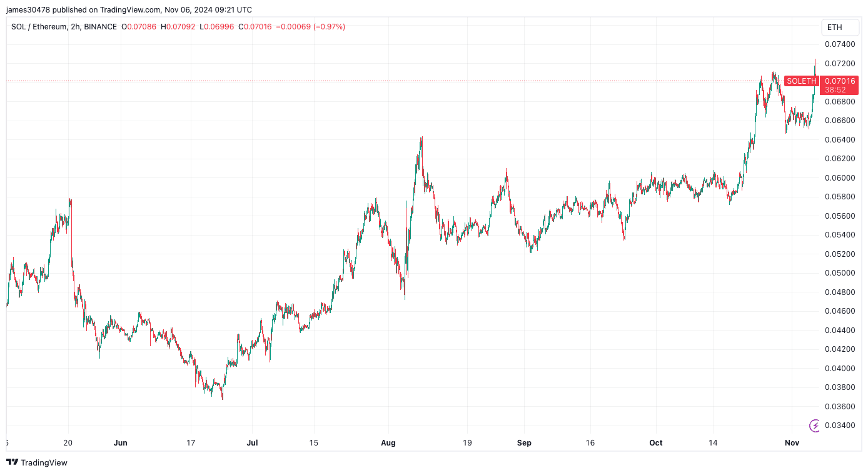The height and width of the screenshot is (473, 868).
Task: Click the 0.05600 price axis label
Action: tap(840, 216)
